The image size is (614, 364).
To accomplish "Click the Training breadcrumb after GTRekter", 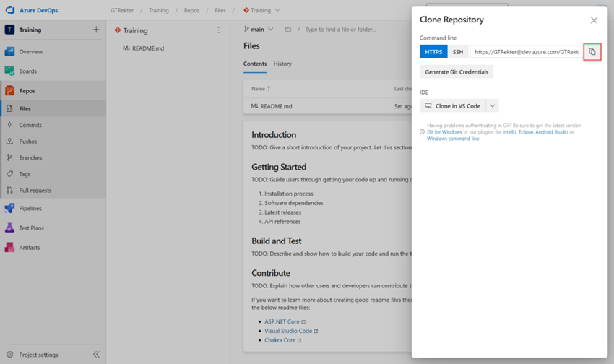I will (x=159, y=10).
